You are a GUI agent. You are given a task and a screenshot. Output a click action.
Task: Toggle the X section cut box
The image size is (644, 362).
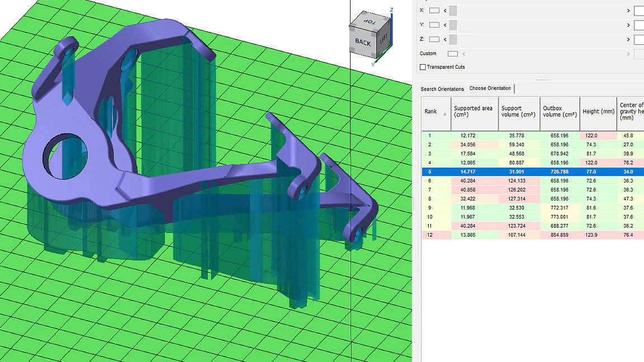tap(434, 11)
